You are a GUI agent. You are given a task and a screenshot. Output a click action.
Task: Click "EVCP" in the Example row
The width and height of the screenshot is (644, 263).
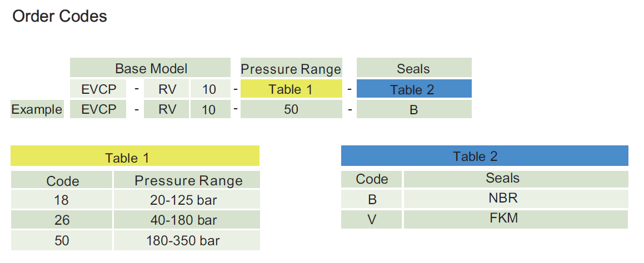pos(99,109)
